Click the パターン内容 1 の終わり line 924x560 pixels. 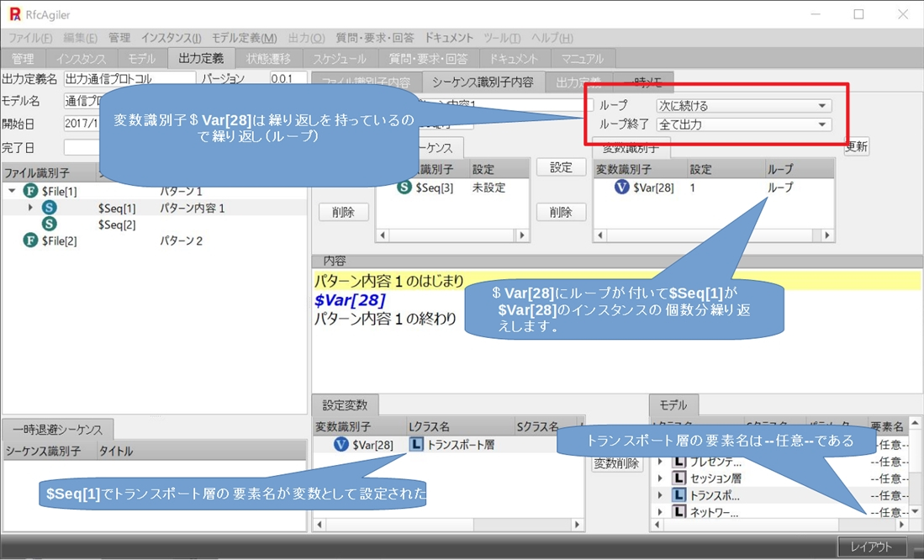385,319
